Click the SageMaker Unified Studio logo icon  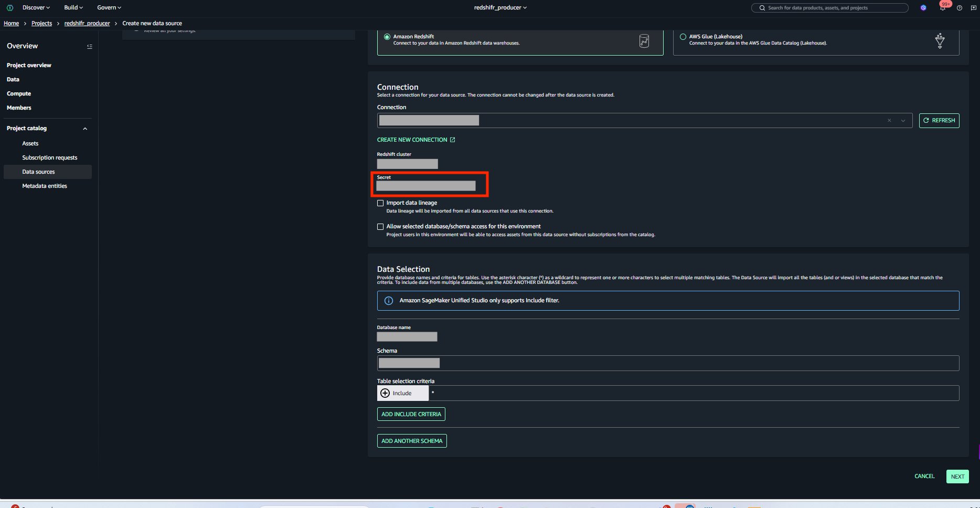[x=9, y=8]
